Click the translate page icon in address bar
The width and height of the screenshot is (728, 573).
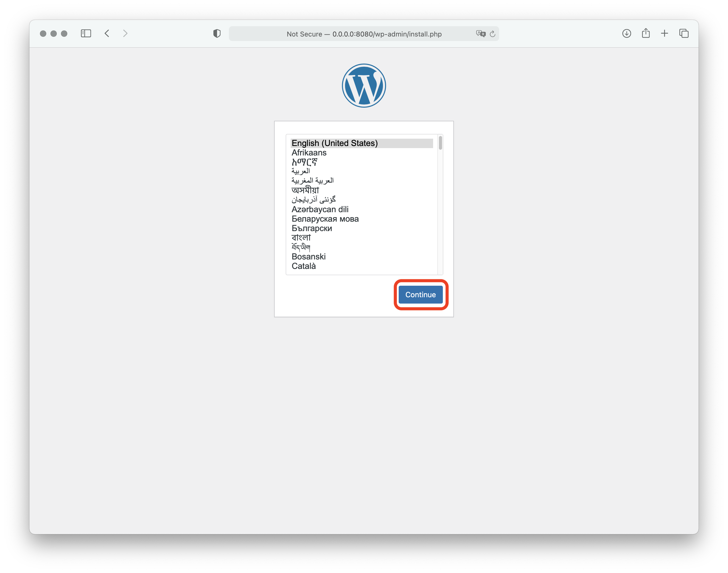tap(480, 34)
